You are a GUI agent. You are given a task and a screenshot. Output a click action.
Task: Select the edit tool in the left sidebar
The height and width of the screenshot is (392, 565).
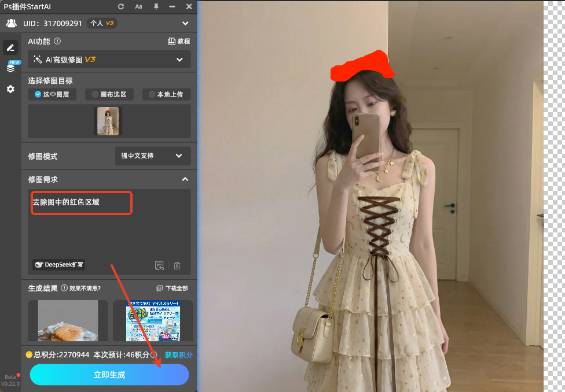(10, 47)
